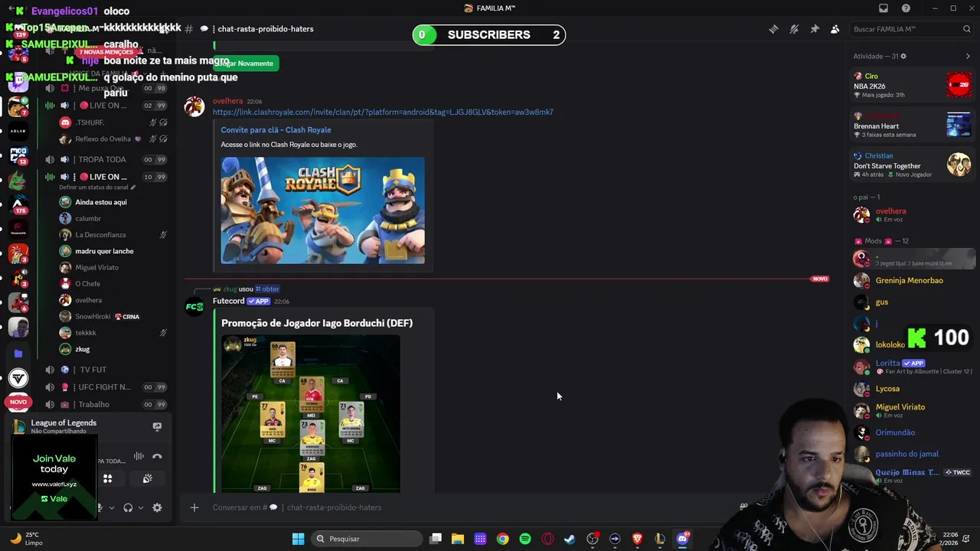Toggle the member list icon
Viewport: 980px width, 551px height.
pos(835,29)
